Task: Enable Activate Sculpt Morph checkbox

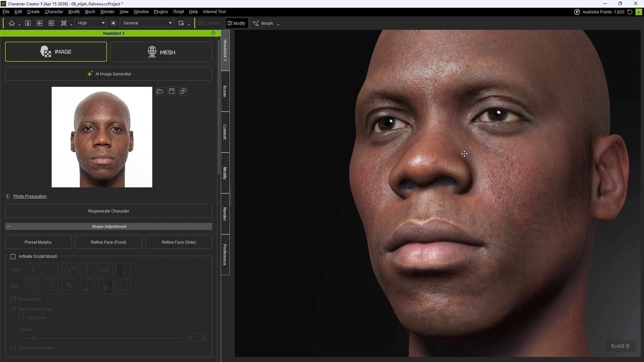Action: pos(13,256)
